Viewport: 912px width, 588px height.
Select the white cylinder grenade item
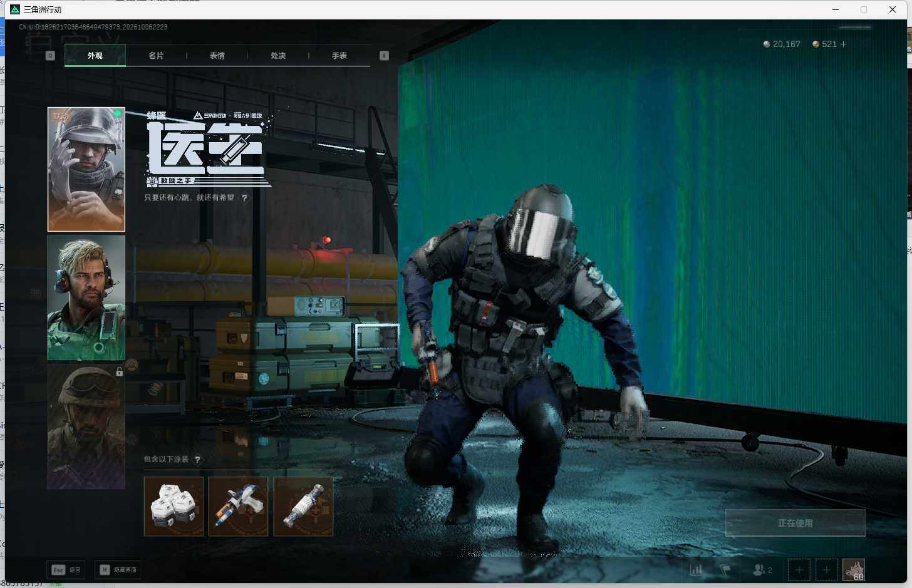pos(303,507)
